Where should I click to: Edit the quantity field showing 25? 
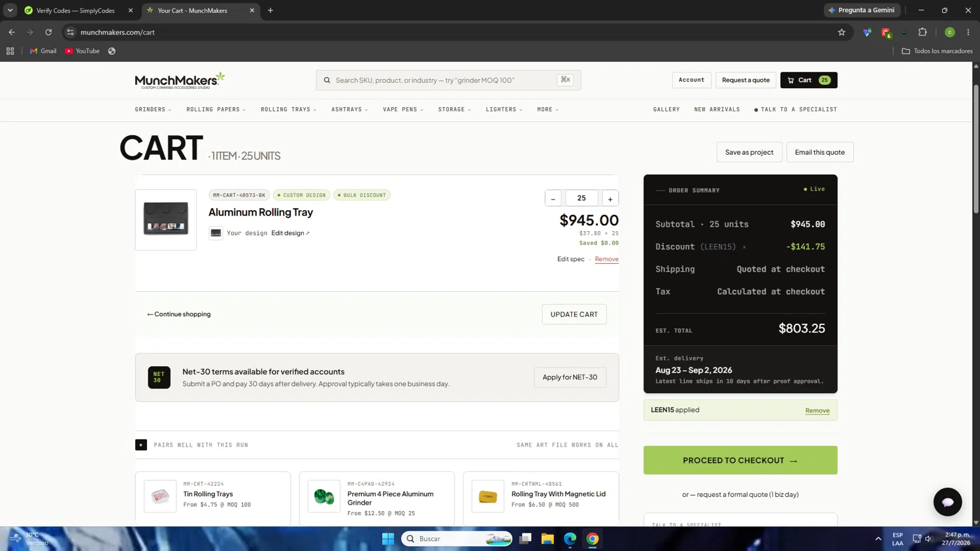point(581,198)
